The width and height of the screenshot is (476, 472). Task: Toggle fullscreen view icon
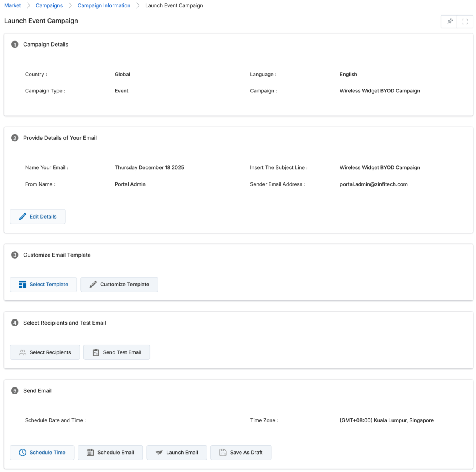pos(465,21)
